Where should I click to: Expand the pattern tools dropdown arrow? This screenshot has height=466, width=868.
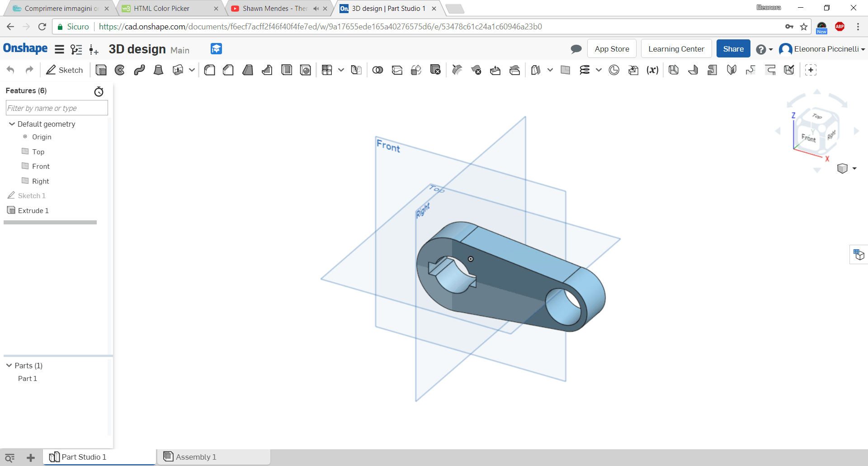pyautogui.click(x=341, y=70)
